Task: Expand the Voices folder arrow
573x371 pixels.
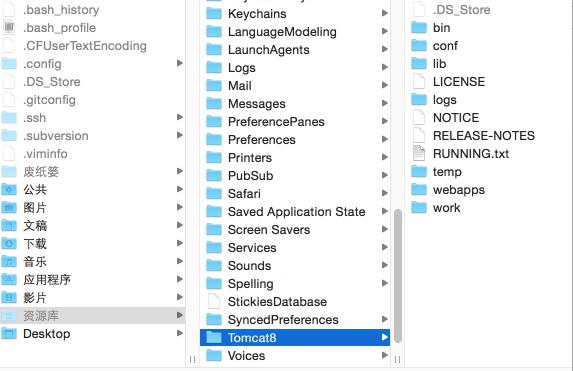Action: [x=384, y=355]
